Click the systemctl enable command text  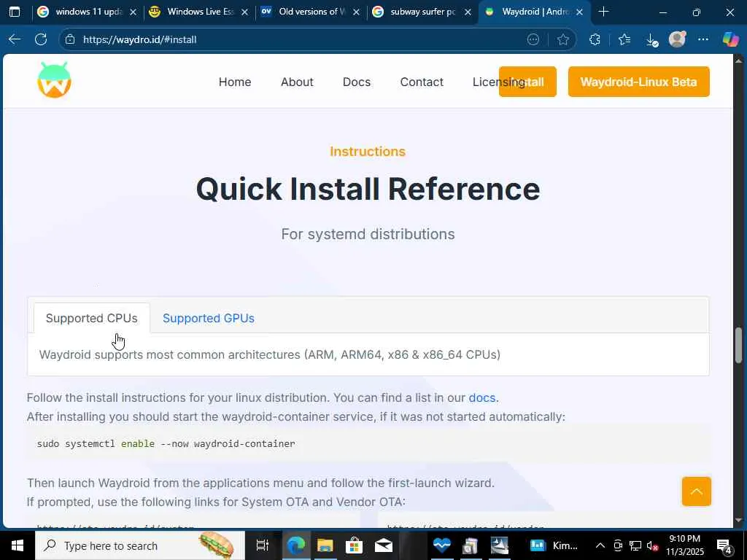(x=166, y=444)
